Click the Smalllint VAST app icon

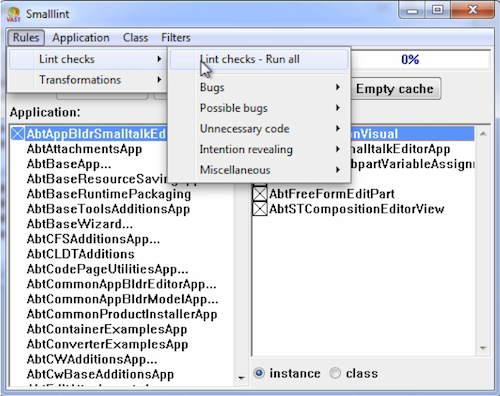(13, 14)
